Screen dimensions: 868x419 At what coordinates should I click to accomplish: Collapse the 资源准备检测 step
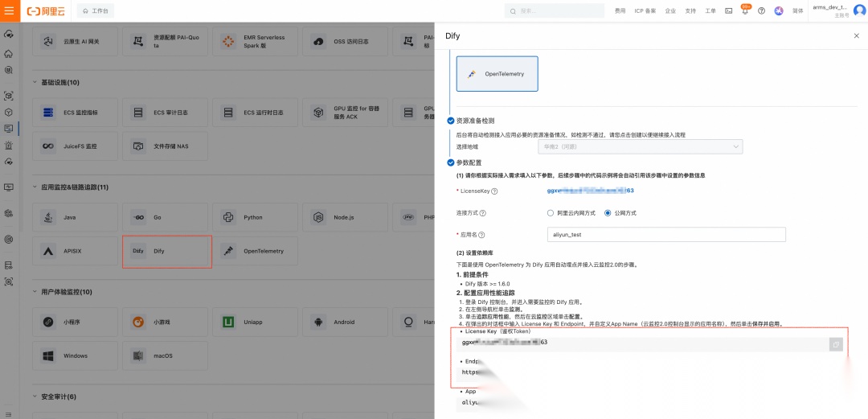(x=451, y=121)
